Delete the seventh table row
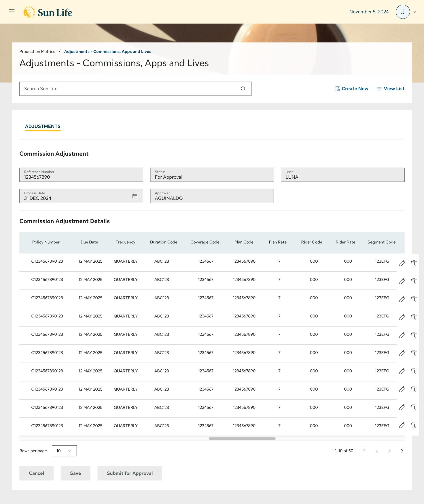The width and height of the screenshot is (424, 504). [x=414, y=371]
